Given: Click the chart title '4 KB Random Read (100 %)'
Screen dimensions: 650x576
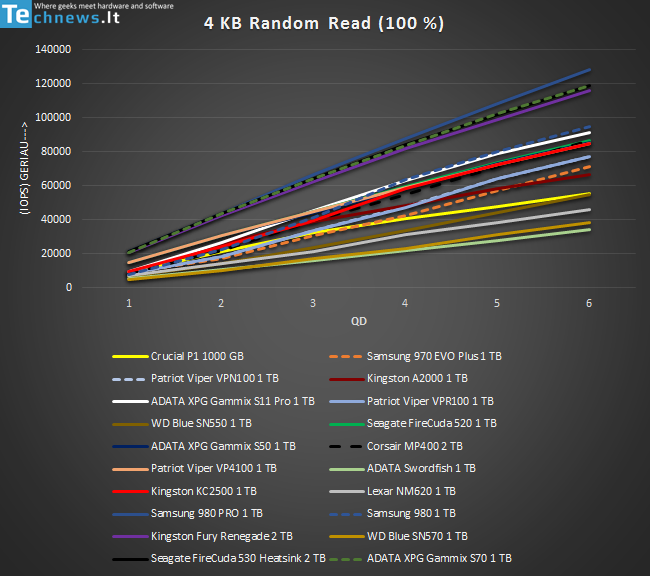Looking at the screenshot, I should (x=324, y=23).
